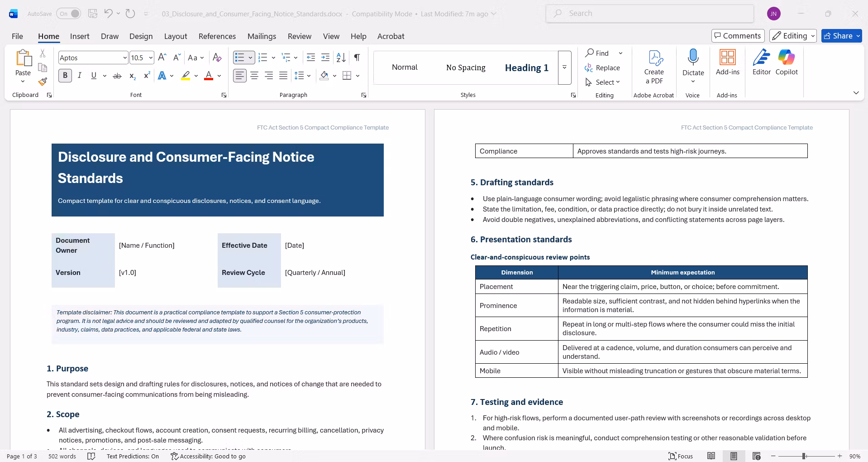
Task: Open the Layout ribbon tab
Action: [x=176, y=36]
